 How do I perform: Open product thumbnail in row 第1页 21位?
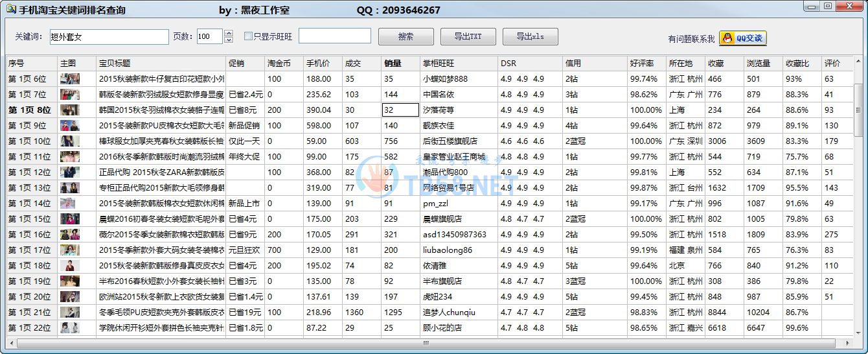70,313
